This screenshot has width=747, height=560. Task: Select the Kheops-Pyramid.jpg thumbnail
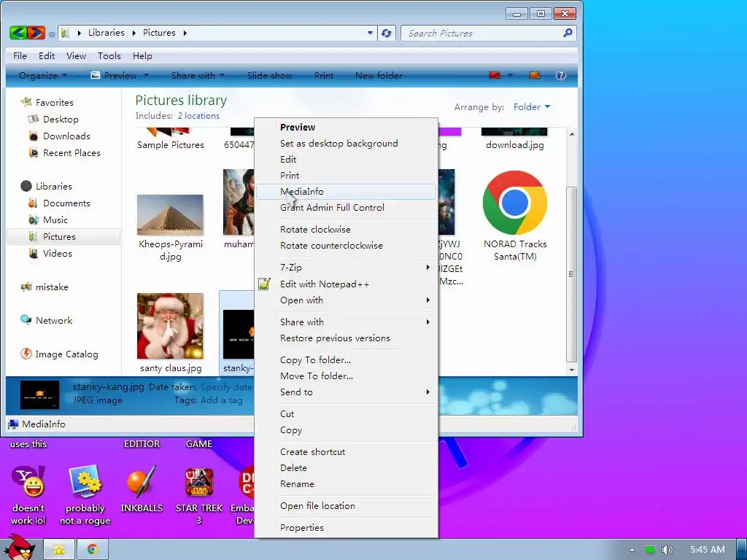coord(170,215)
